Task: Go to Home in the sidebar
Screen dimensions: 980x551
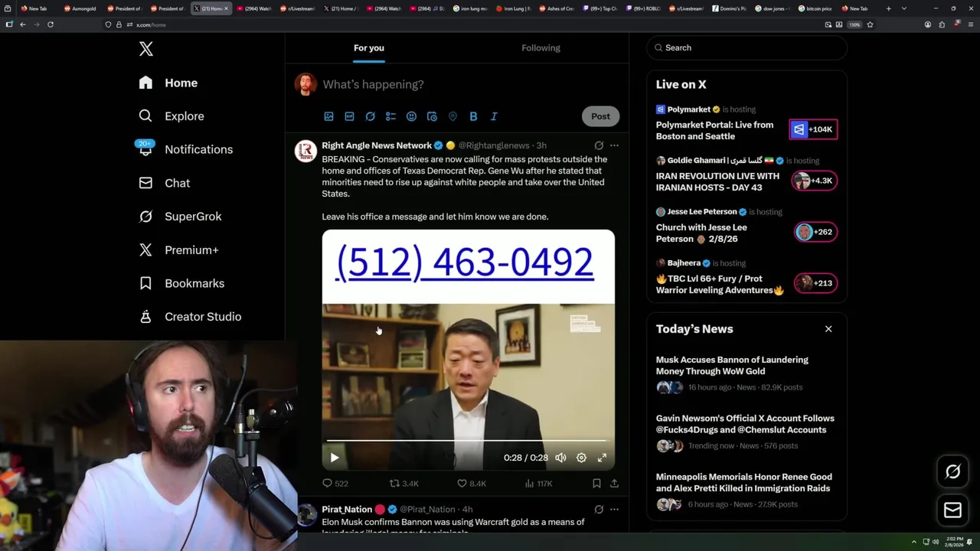Action: 168,83
